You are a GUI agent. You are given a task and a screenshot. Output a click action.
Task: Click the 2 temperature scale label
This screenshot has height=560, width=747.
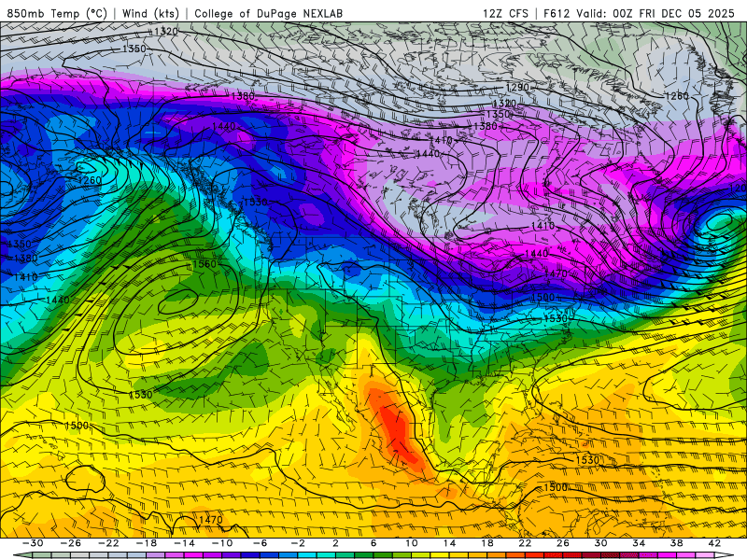tap(335, 543)
